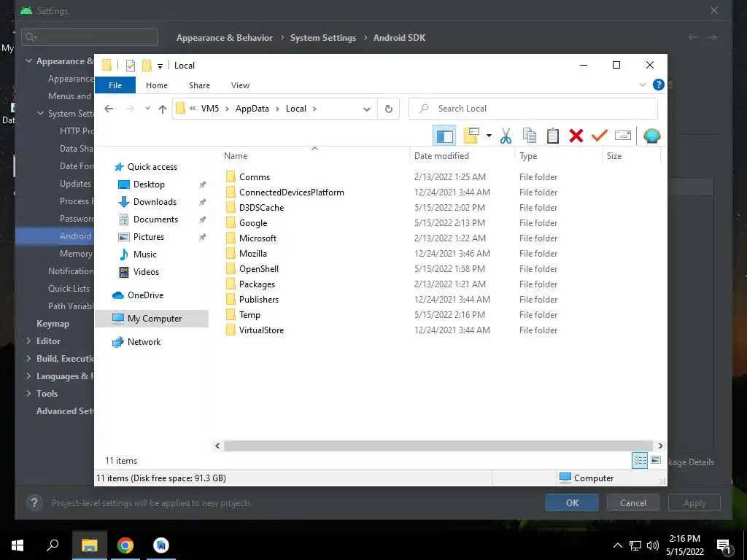This screenshot has height=560, width=747.
Task: Open the Windows Start menu
Action: pyautogui.click(x=18, y=545)
